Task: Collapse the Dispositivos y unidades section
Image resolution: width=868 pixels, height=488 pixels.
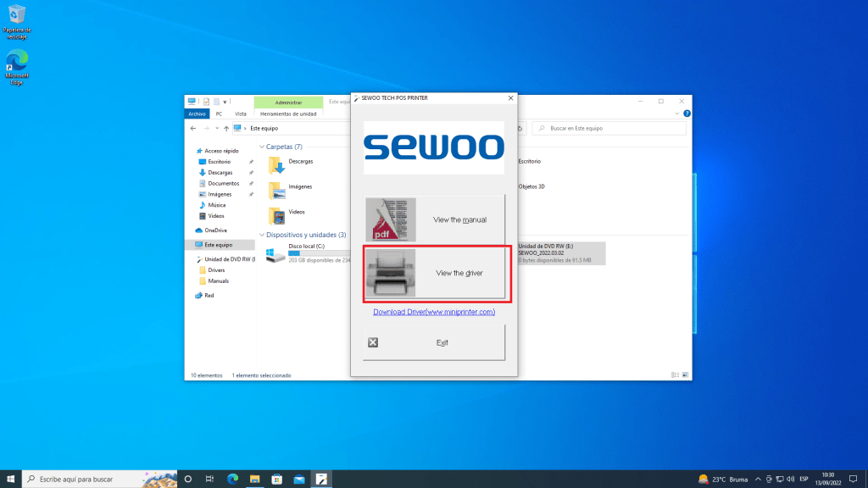Action: (262, 235)
